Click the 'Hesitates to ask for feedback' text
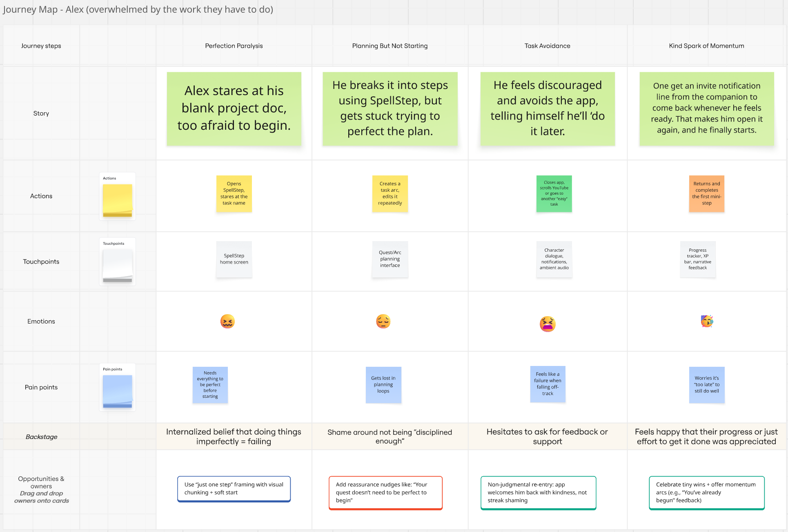The width and height of the screenshot is (788, 532). click(548, 437)
